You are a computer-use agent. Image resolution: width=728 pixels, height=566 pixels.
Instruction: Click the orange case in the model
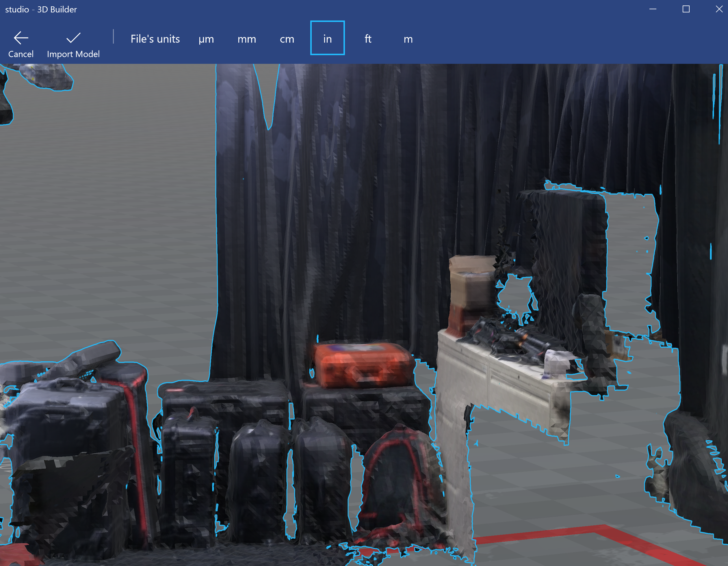(363, 365)
